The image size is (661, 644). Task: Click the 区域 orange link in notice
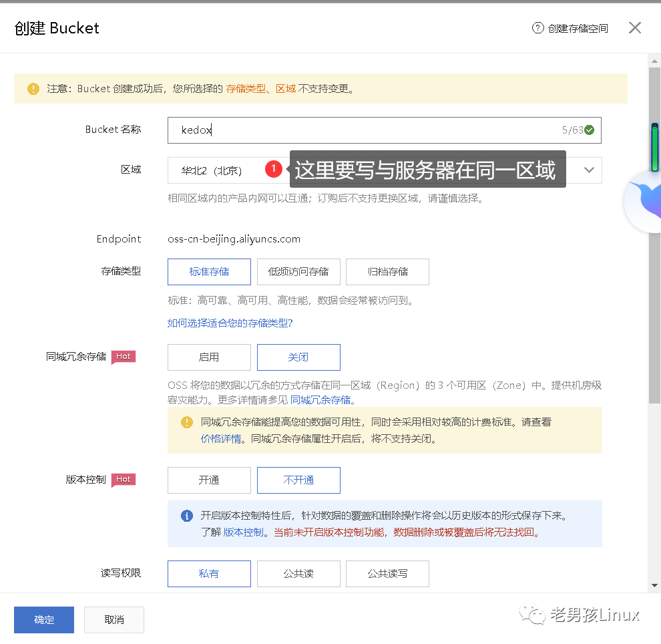[286, 89]
